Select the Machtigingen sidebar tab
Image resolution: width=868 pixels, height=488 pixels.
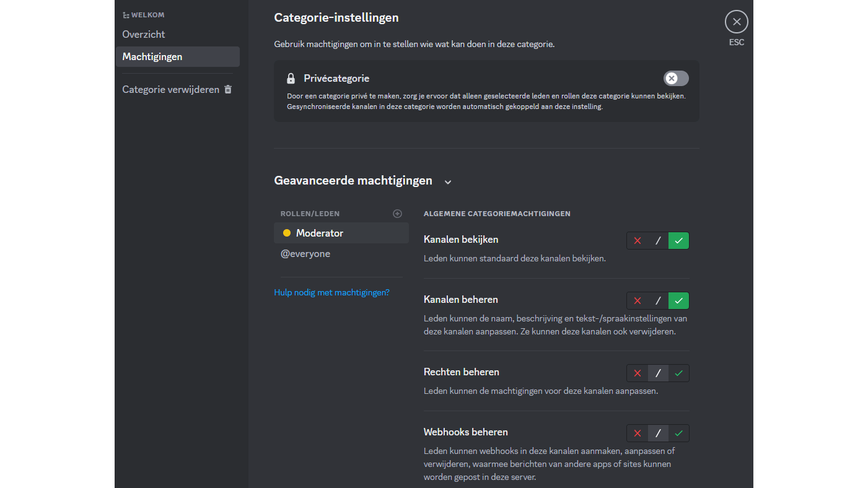click(x=152, y=56)
